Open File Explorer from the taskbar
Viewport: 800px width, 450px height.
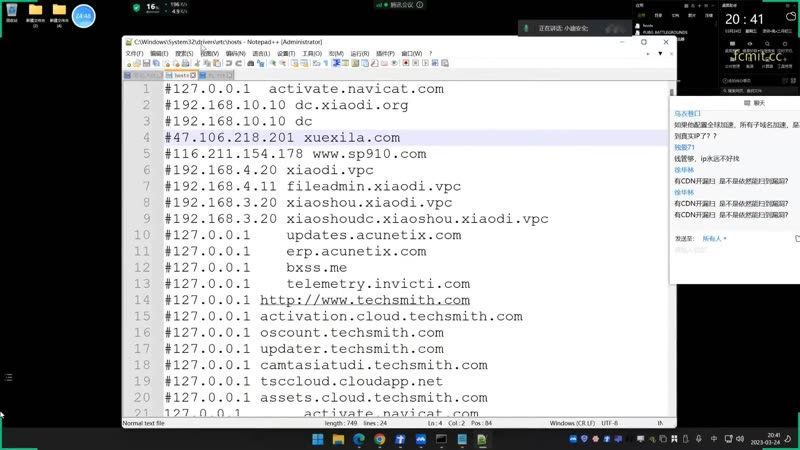[338, 439]
